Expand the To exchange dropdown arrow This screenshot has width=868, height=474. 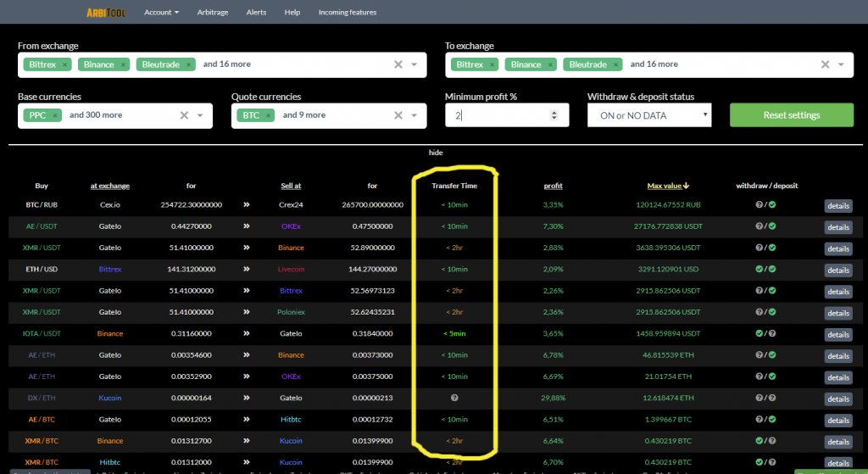[841, 64]
